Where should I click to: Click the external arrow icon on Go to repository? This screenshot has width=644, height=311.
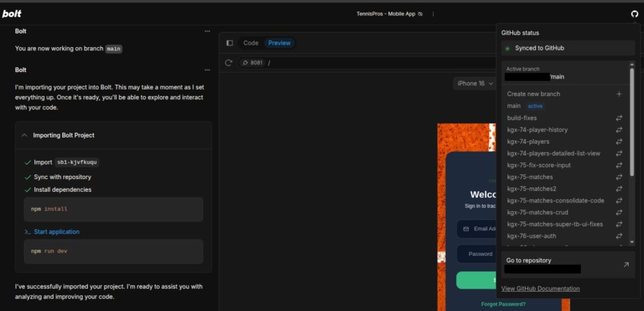coord(626,265)
